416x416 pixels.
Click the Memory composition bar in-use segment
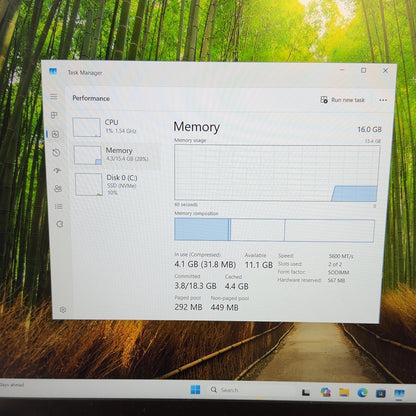click(x=202, y=229)
